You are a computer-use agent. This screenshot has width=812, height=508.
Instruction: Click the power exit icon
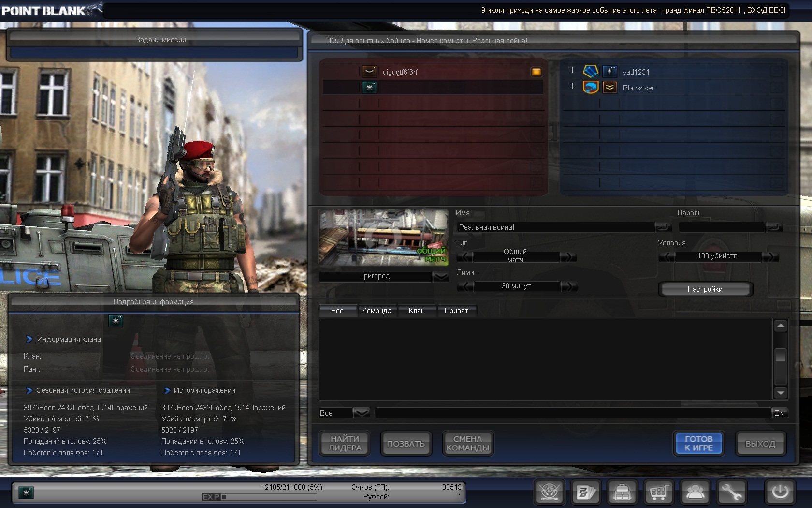point(780,493)
